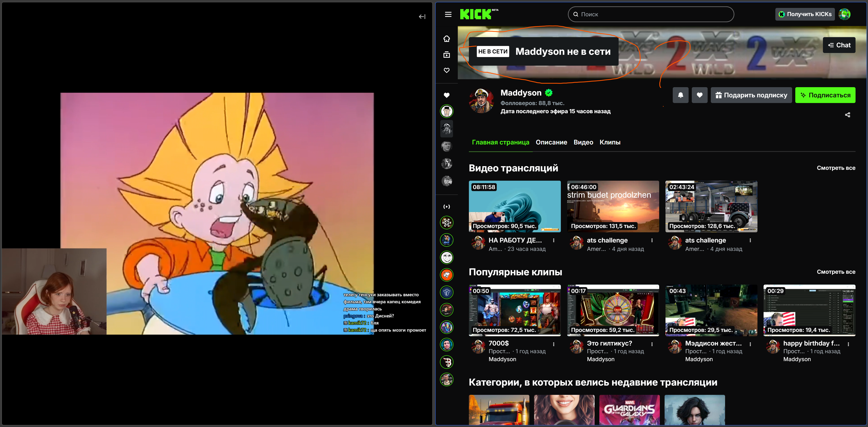Toggle the follow heart button for Maddyson
The image size is (868, 427).
(x=699, y=95)
